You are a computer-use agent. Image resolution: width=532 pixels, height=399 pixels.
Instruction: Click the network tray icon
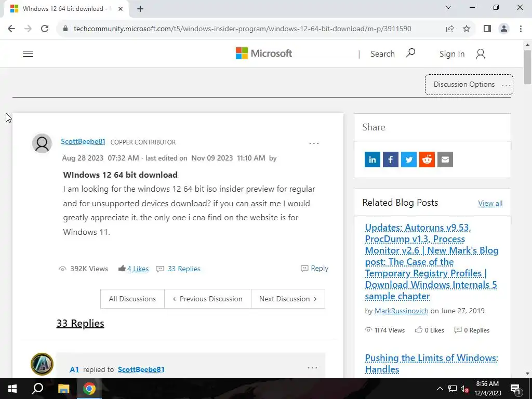453,389
